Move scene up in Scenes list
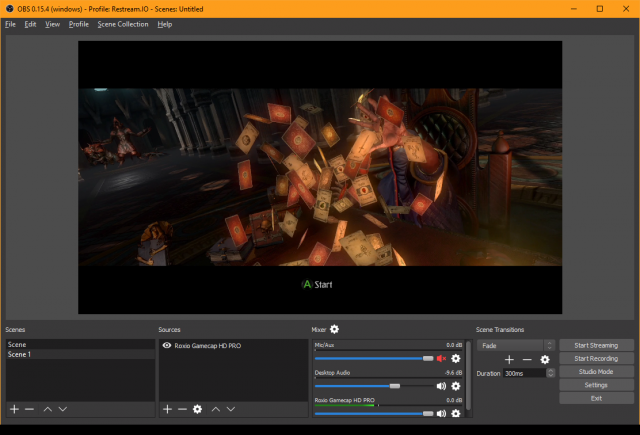640x435 pixels. (x=47, y=409)
